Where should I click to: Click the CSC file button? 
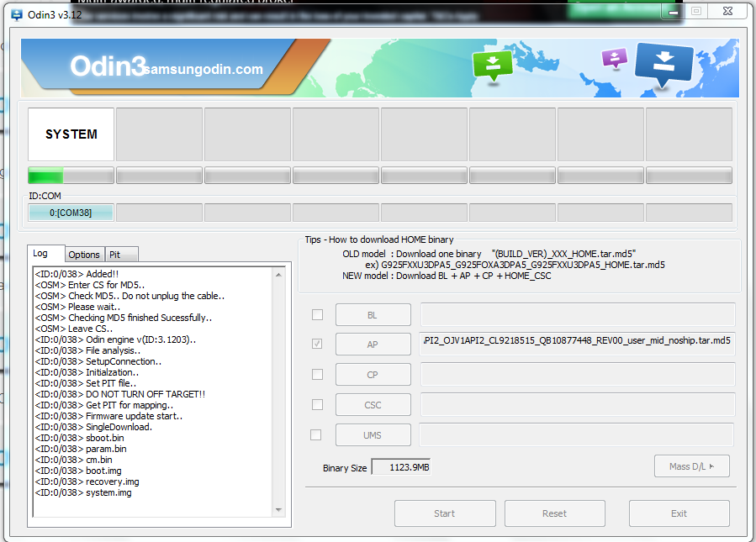coord(373,405)
